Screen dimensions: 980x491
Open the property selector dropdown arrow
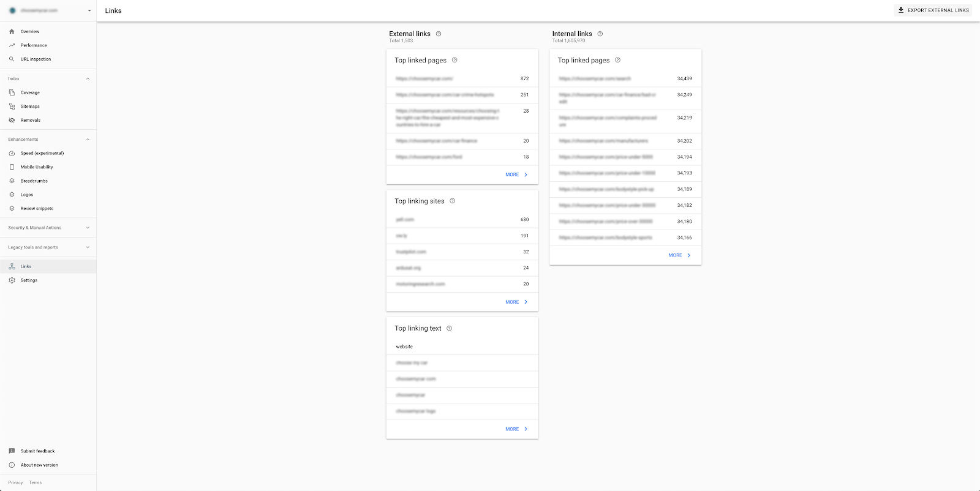[x=89, y=10]
